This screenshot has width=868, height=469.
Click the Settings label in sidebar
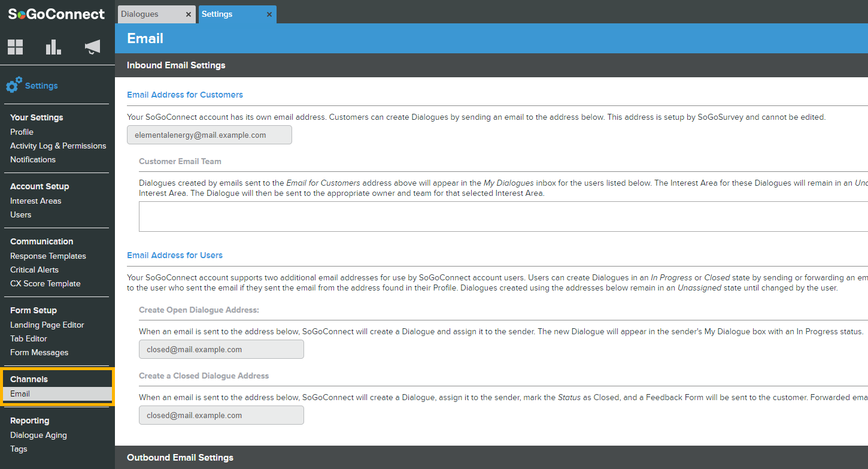41,86
